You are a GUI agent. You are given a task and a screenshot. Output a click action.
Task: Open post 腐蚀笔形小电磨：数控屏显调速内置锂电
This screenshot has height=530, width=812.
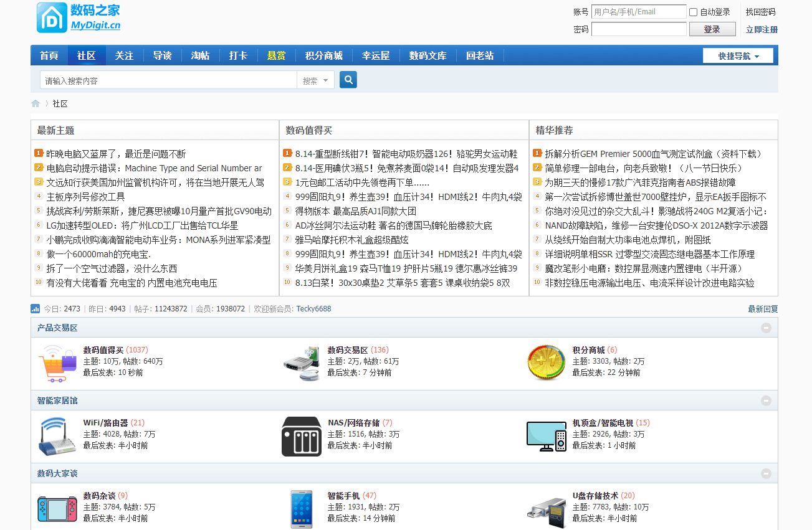click(x=644, y=268)
